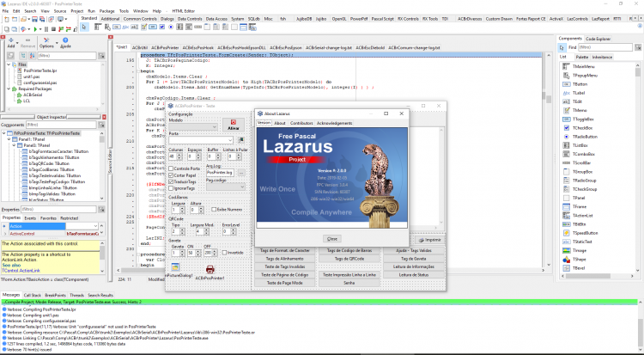Switch to the Events tab in Object Inspector
This screenshot has width=644, height=355.
tap(30, 218)
